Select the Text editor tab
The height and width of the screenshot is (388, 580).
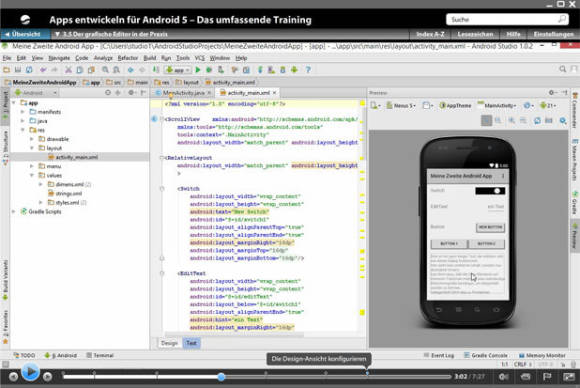pyautogui.click(x=192, y=343)
